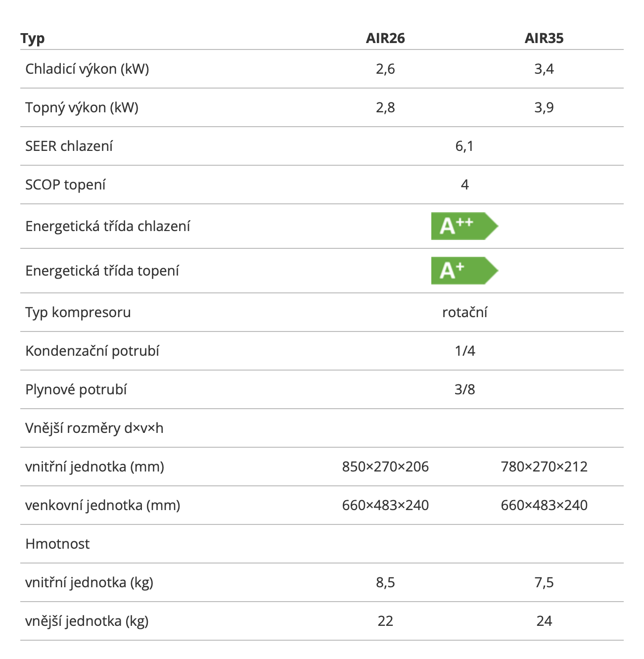
Task: Click the Plynové potrubí value 3/8
Action: click(x=464, y=389)
